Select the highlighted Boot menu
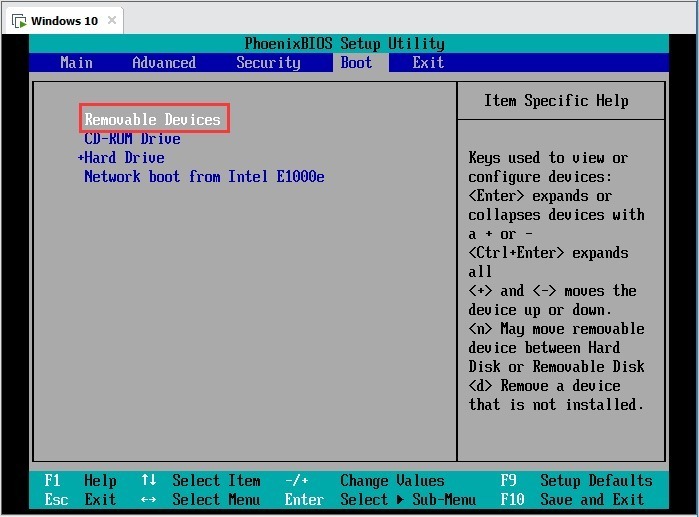This screenshot has height=517, width=699. point(356,62)
